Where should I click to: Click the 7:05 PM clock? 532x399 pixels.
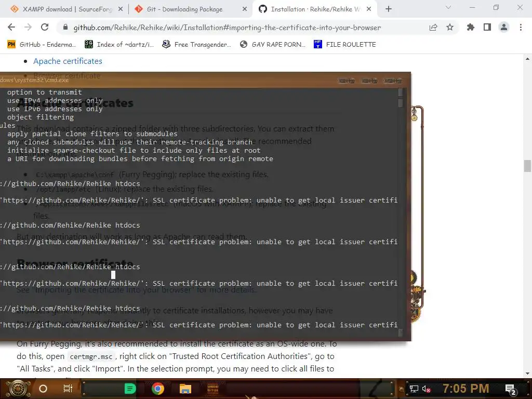click(x=466, y=388)
